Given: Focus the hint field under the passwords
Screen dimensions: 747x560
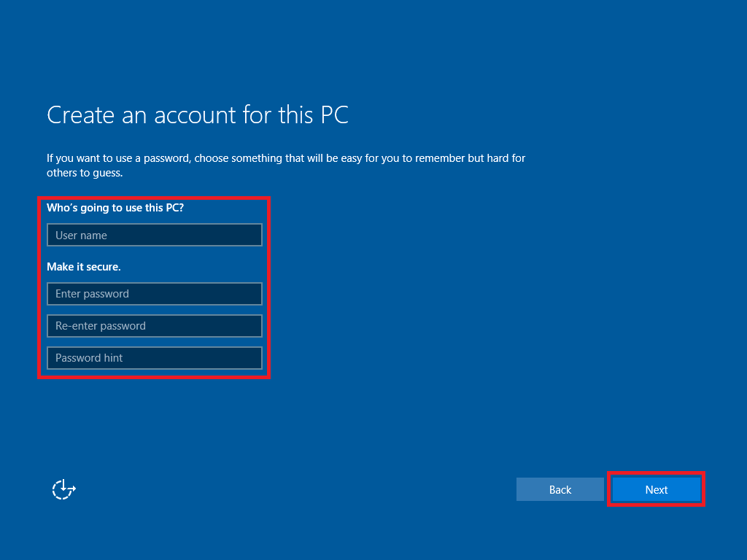Looking at the screenshot, I should (x=154, y=358).
